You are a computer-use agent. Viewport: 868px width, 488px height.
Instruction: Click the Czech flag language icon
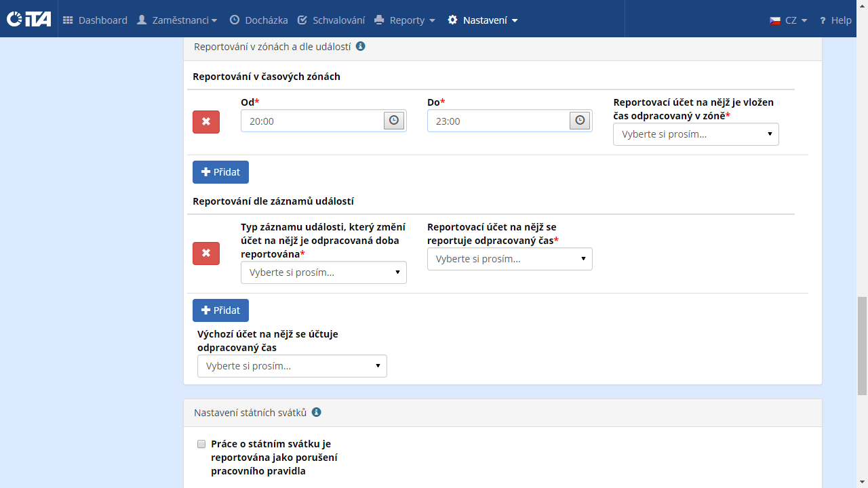coord(775,20)
